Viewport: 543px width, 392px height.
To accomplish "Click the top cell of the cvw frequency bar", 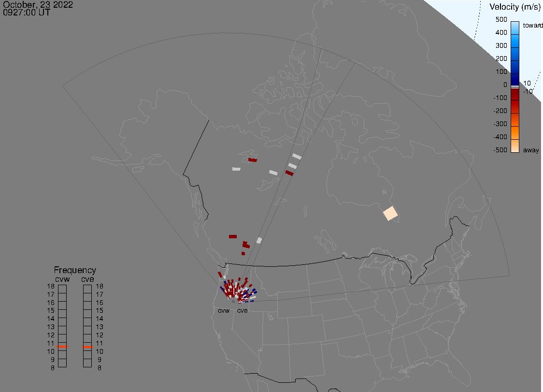I will pos(62,289).
